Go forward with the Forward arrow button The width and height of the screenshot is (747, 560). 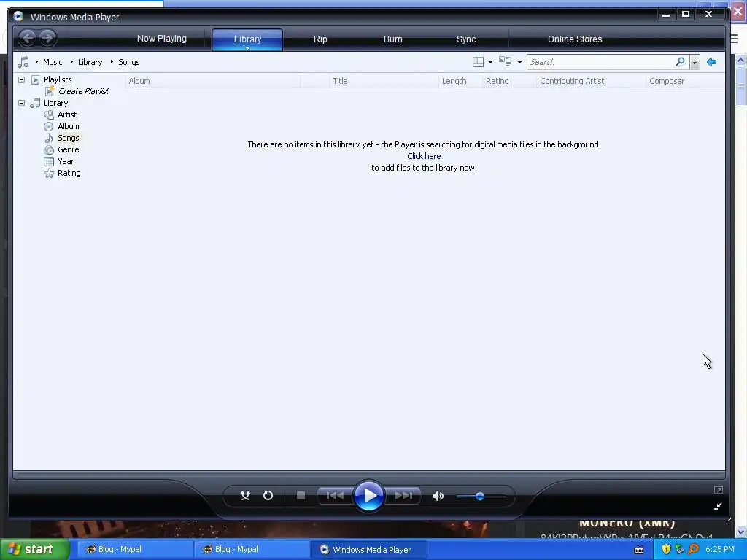(47, 38)
